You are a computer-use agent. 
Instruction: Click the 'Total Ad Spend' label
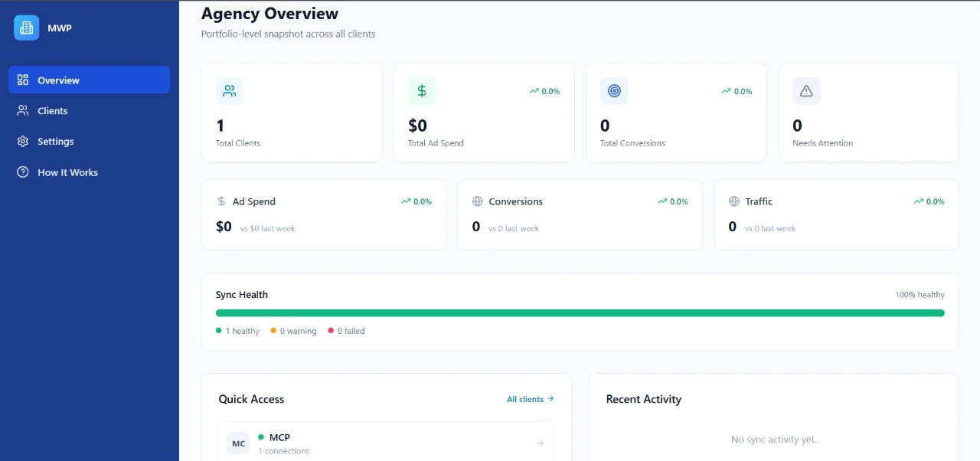coord(436,143)
